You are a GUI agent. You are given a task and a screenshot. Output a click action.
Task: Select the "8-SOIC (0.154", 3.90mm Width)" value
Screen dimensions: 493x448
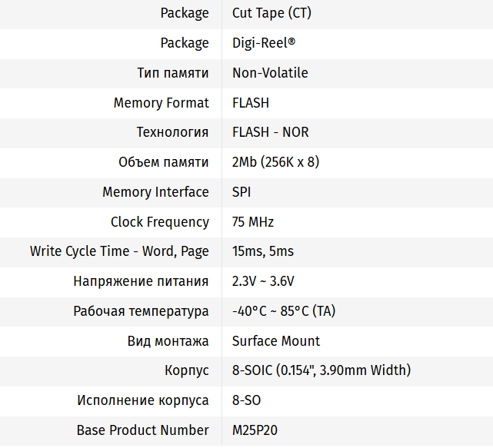point(321,370)
